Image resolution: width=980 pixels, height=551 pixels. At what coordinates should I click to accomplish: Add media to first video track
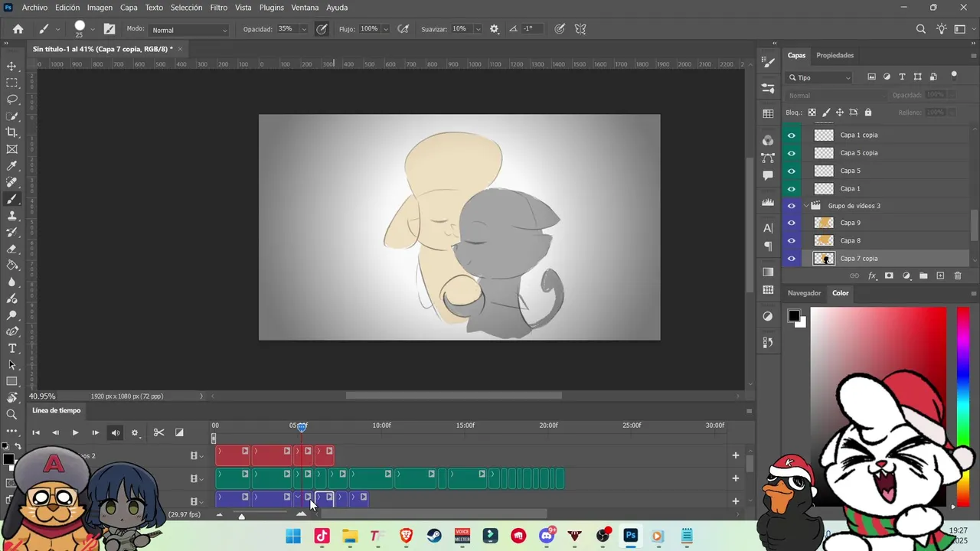tap(736, 455)
